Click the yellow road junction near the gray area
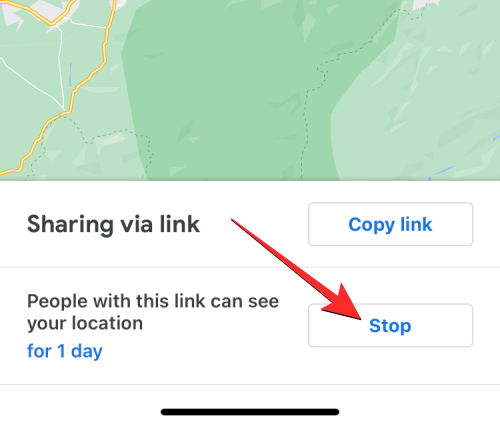 coord(52,23)
